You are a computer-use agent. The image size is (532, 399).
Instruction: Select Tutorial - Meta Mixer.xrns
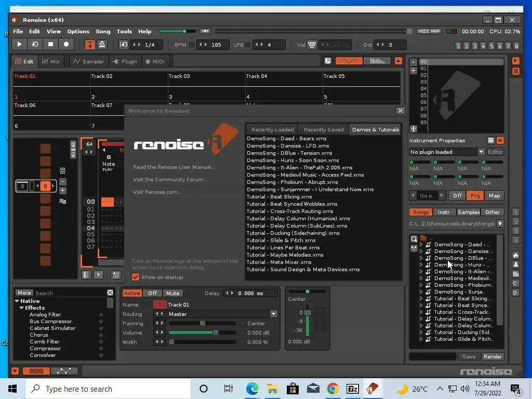pyautogui.click(x=279, y=262)
